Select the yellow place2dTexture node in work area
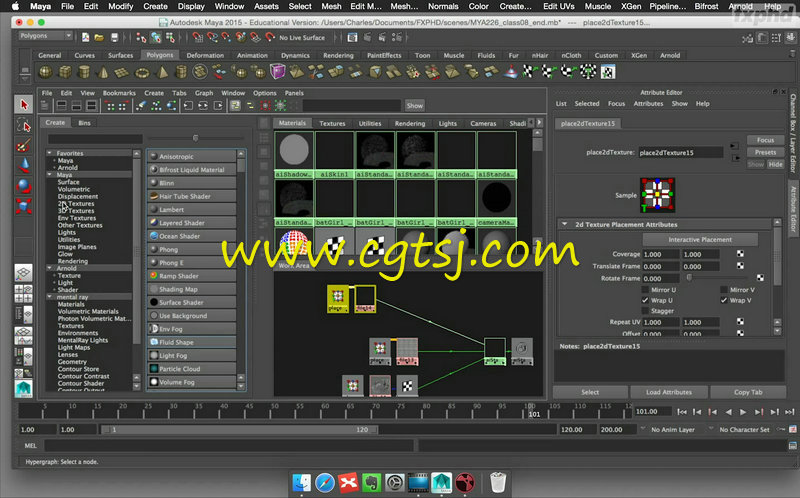 [x=338, y=299]
